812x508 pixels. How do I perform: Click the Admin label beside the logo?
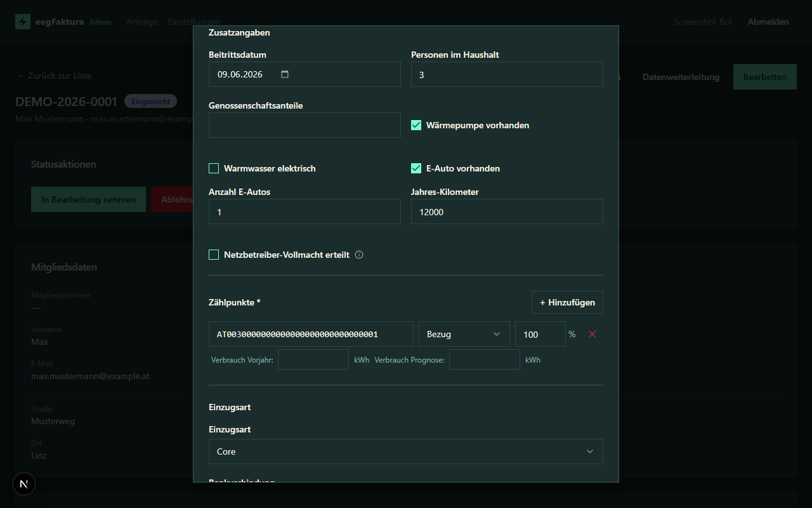[100, 22]
